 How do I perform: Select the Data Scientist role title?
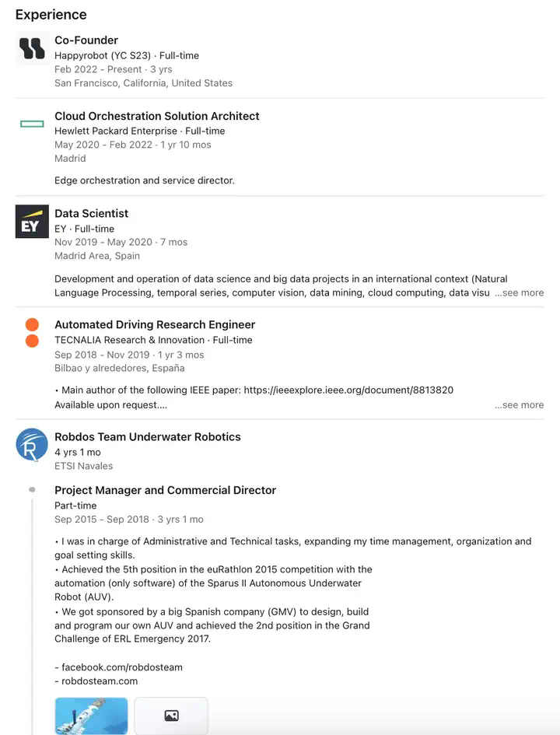click(91, 213)
